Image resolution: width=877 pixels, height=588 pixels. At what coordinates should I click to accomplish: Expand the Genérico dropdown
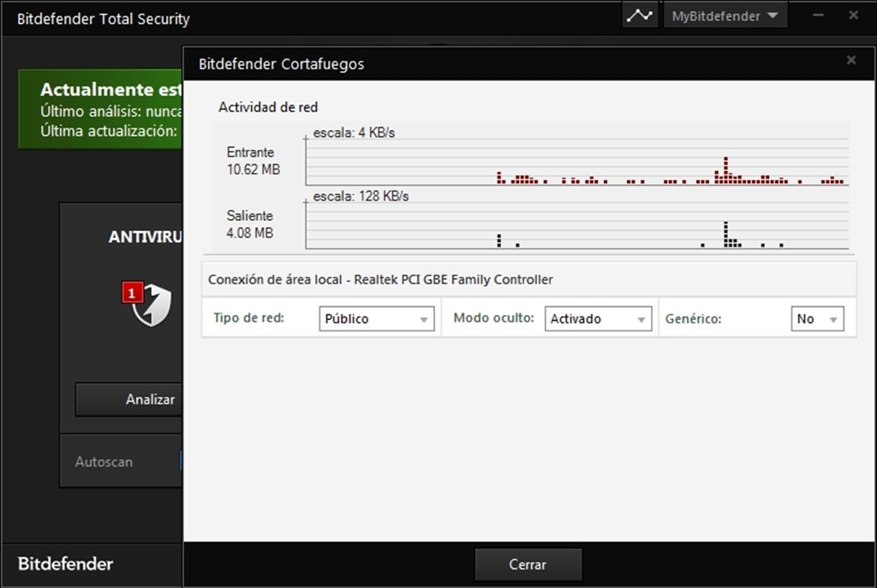click(x=817, y=318)
